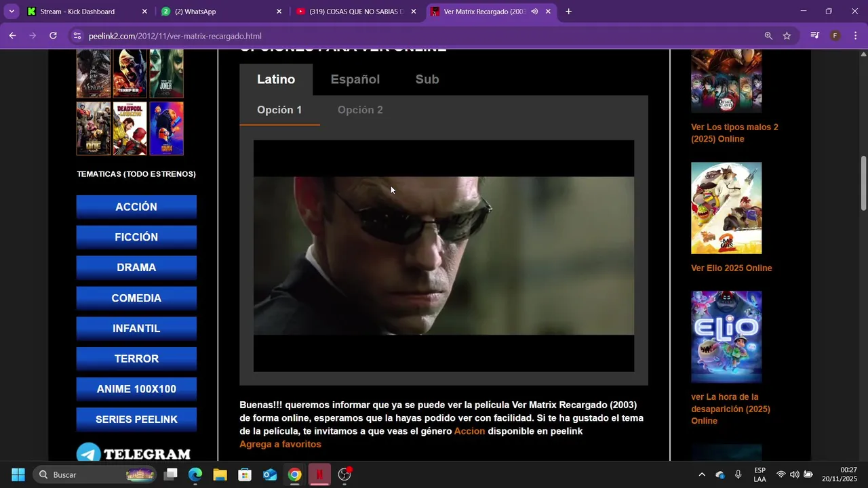Choose Opción 2 player source

[360, 110]
